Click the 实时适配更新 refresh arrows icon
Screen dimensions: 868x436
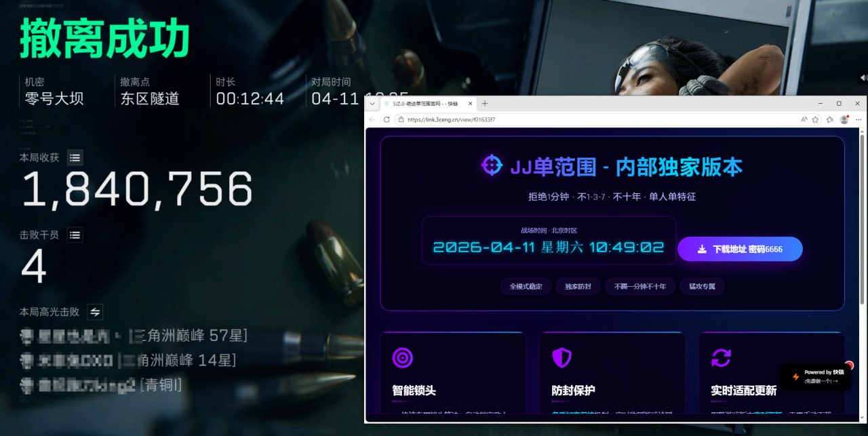click(722, 358)
